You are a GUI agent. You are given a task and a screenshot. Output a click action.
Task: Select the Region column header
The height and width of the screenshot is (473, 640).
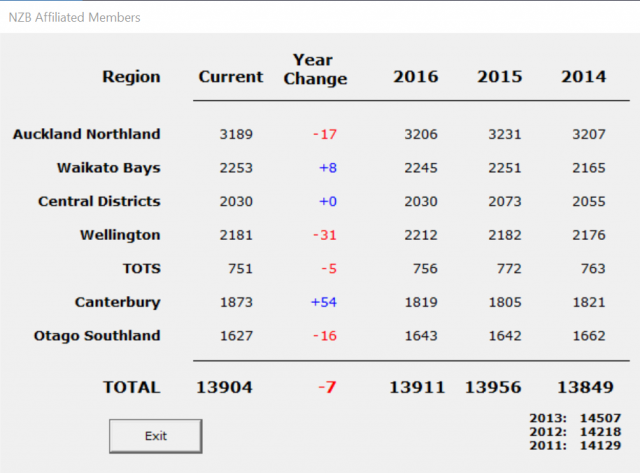tap(131, 77)
